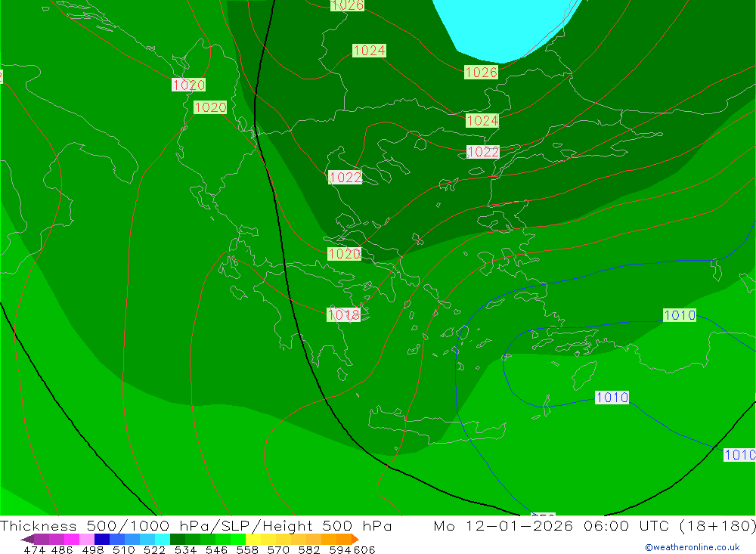Pick the brightest green legend swatch
The height and width of the screenshot is (554, 756).
(238, 539)
